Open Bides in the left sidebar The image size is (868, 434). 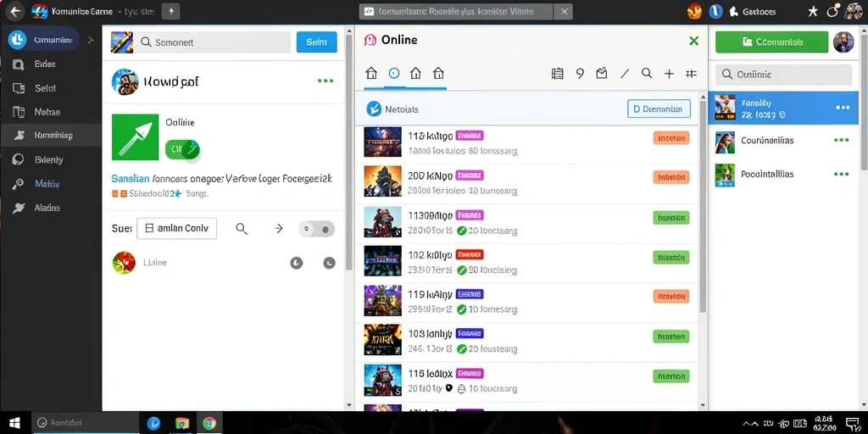[x=44, y=64]
